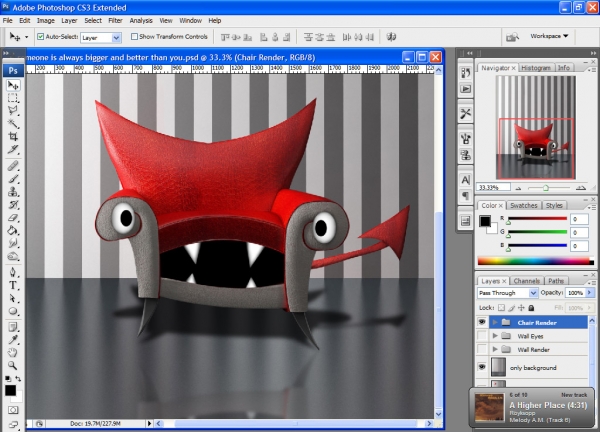Select the Smudge tool
The width and height of the screenshot is (600, 432).
tap(13, 243)
